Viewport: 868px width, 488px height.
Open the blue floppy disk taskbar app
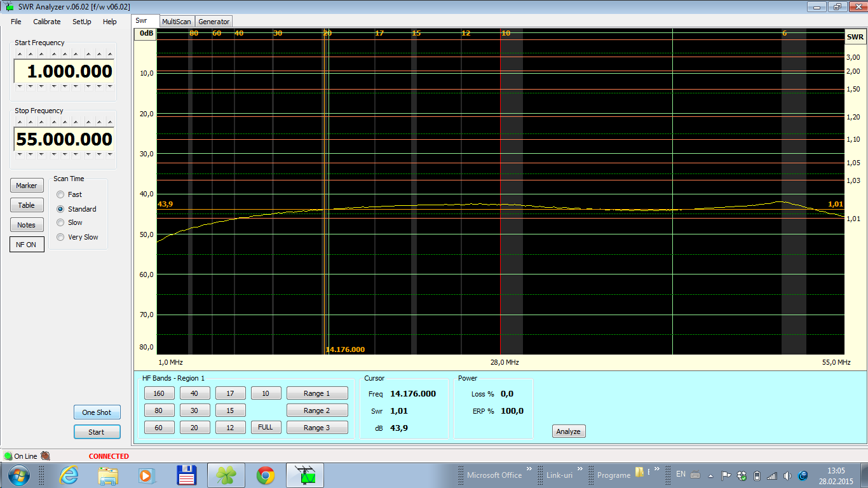coord(186,475)
